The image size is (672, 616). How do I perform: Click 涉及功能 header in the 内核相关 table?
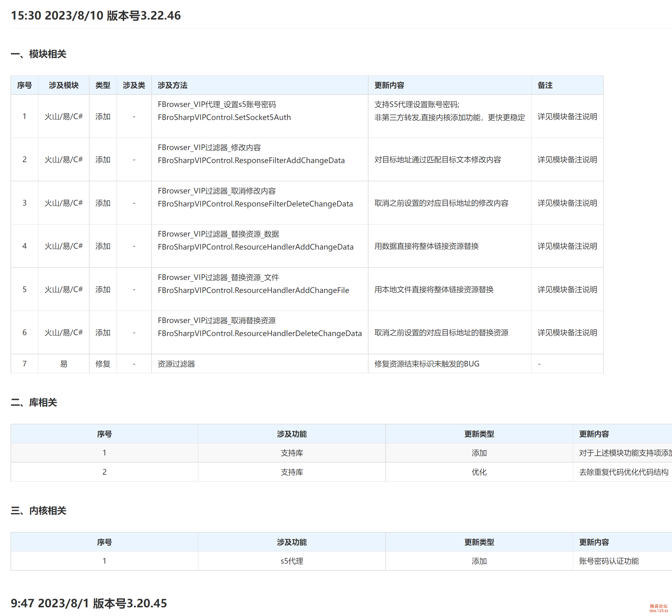[x=292, y=542]
